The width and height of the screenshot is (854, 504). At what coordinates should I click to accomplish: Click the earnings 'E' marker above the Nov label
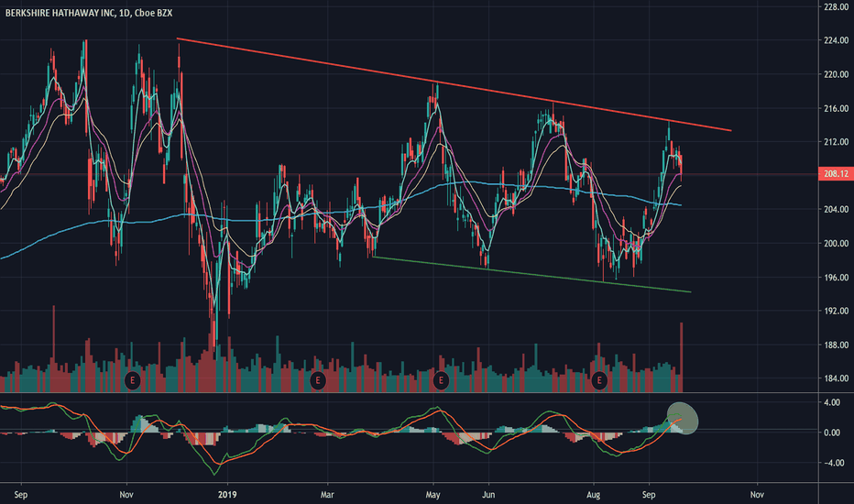coord(132,379)
